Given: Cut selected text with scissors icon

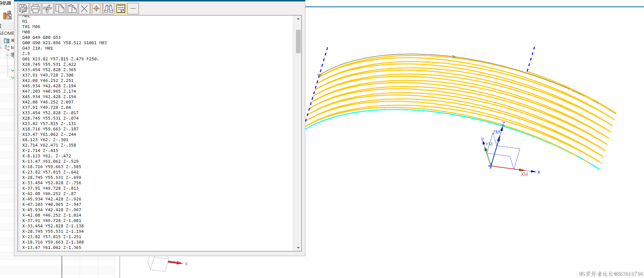Looking at the screenshot, I should coord(48,8).
